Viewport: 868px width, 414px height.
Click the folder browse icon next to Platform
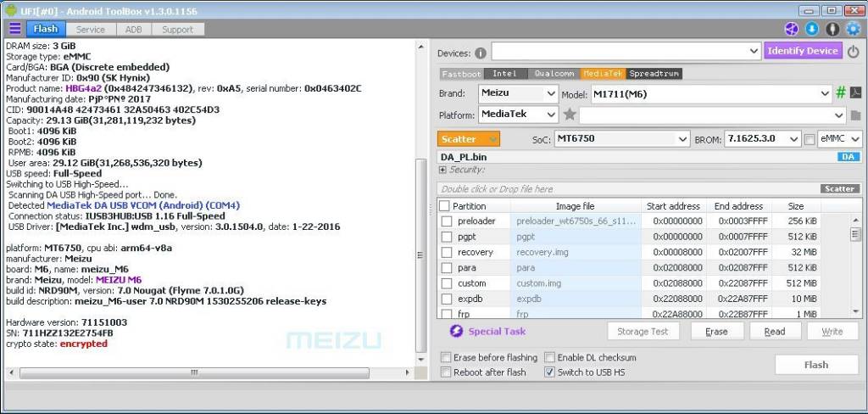pos(855,115)
